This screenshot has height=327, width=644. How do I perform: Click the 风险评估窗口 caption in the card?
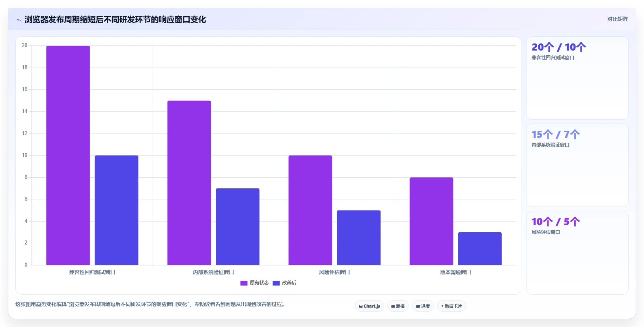click(x=545, y=232)
